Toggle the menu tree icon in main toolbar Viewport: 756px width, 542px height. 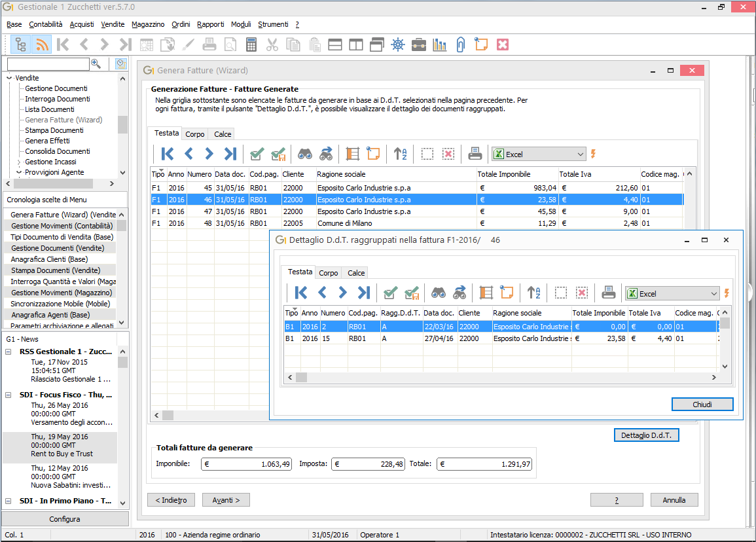tap(21, 45)
